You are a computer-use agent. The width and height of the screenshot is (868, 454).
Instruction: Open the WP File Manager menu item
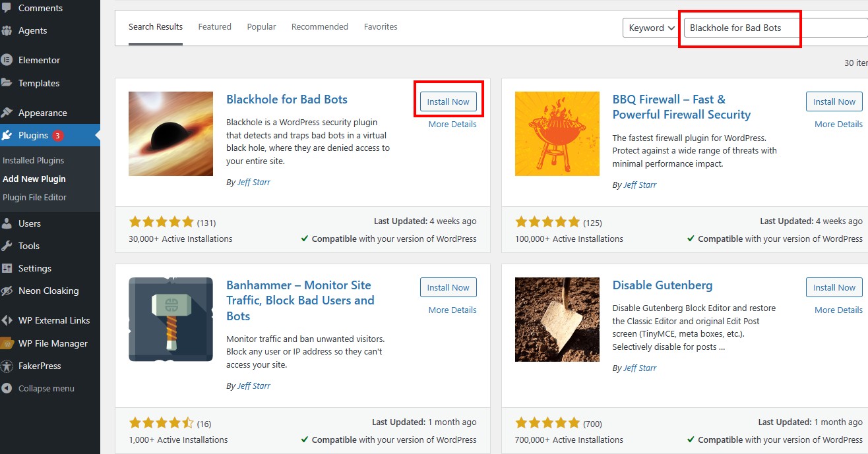[x=50, y=343]
